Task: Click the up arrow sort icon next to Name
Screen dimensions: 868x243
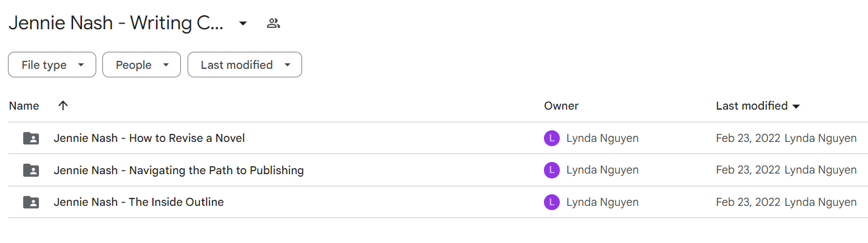Action: pyautogui.click(x=63, y=106)
